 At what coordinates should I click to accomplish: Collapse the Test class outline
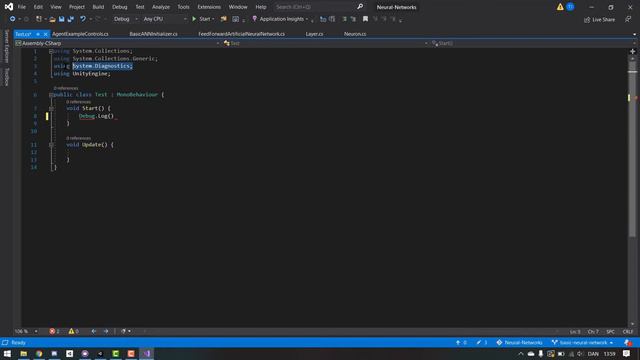pos(51,95)
